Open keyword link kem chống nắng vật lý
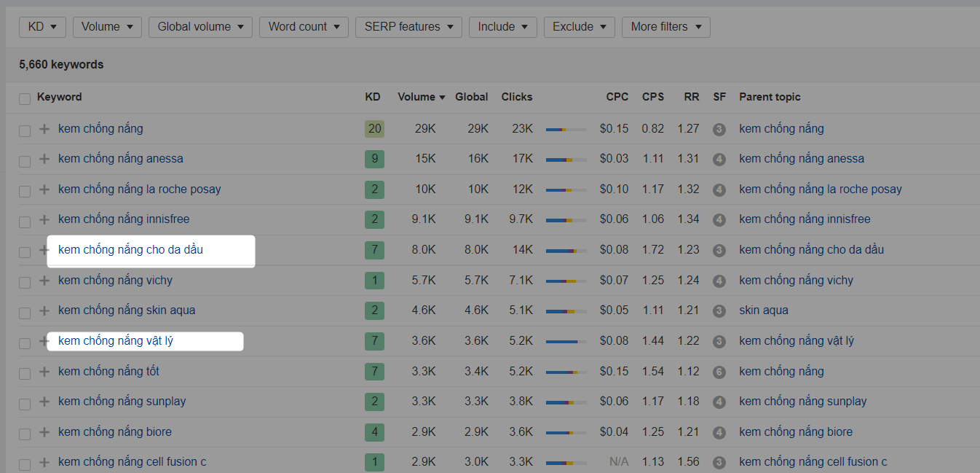 click(x=116, y=341)
